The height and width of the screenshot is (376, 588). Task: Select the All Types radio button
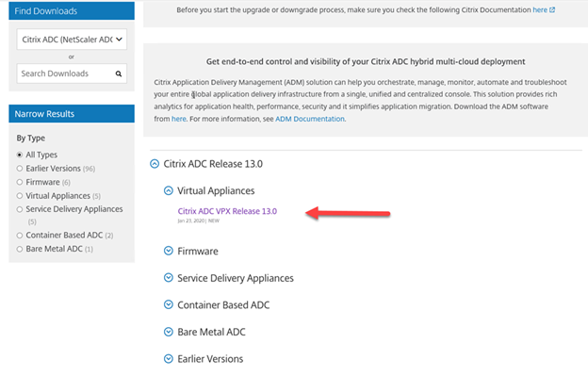click(20, 155)
